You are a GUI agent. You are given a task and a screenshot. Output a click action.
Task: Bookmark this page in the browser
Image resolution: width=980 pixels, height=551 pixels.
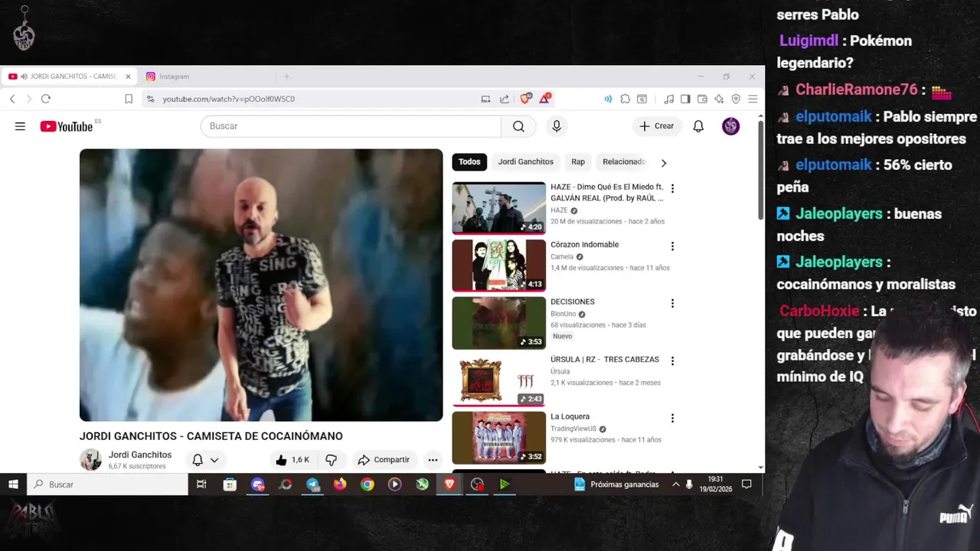click(129, 99)
